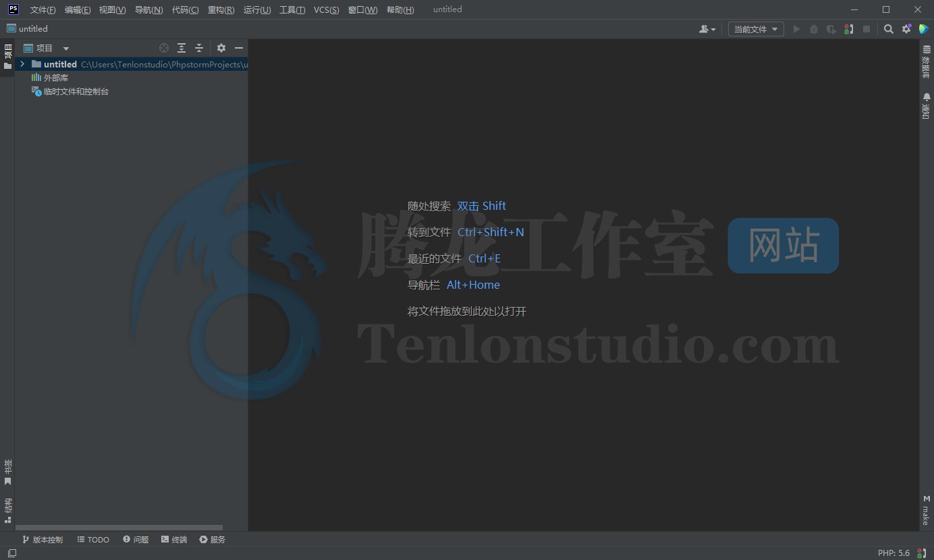Viewport: 934px width, 560px height.
Task: Click the PHP: 5.6 language level indicator
Action: point(894,553)
